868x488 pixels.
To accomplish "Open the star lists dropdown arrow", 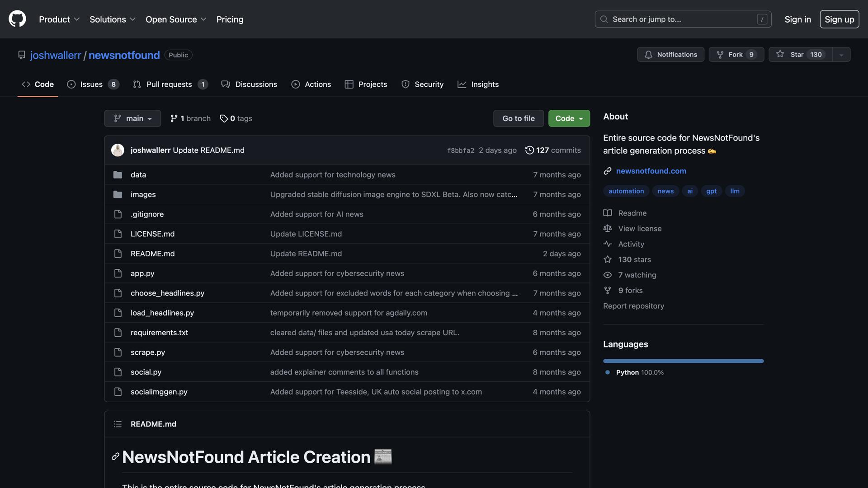I will [841, 55].
